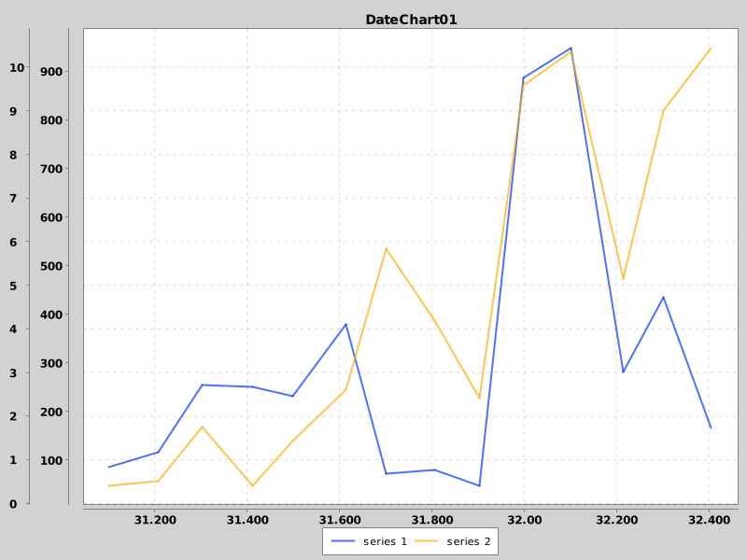Screen dimensions: 747x560
Task: Click the x-axis label 31.200
Action: point(155,520)
